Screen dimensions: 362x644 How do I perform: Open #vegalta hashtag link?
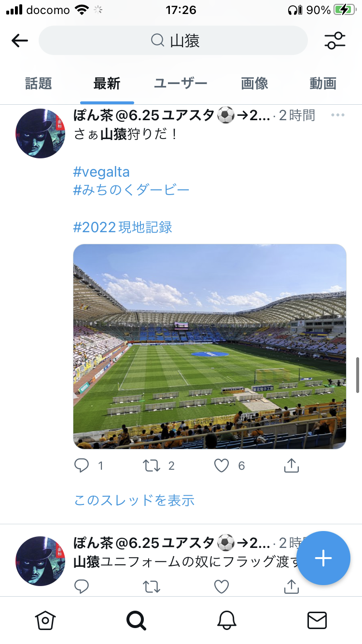pos(101,172)
